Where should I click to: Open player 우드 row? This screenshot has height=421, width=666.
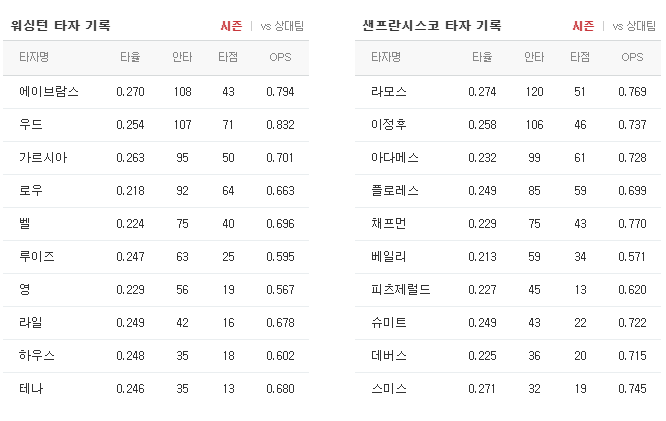point(156,125)
